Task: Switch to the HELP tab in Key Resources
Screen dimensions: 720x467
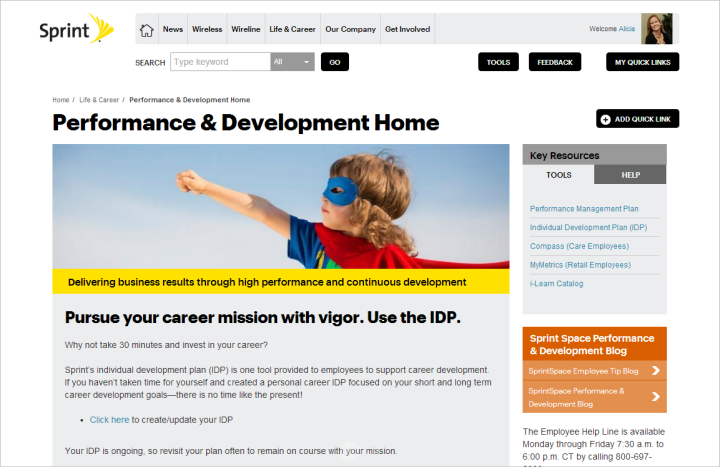Action: click(630, 175)
